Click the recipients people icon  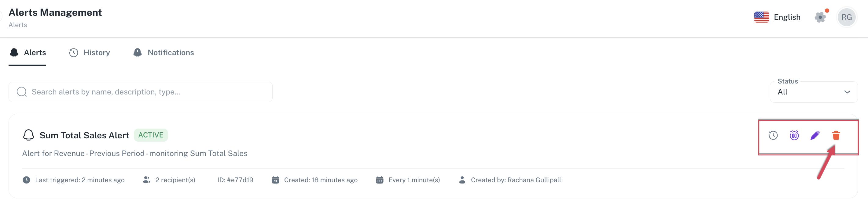point(146,180)
